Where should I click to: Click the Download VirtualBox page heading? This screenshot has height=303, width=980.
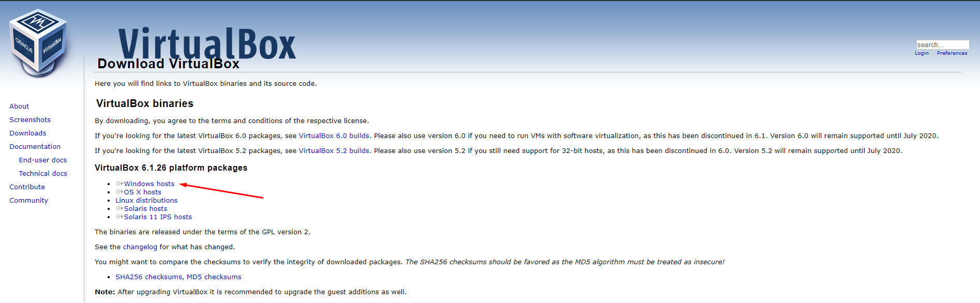[x=168, y=64]
